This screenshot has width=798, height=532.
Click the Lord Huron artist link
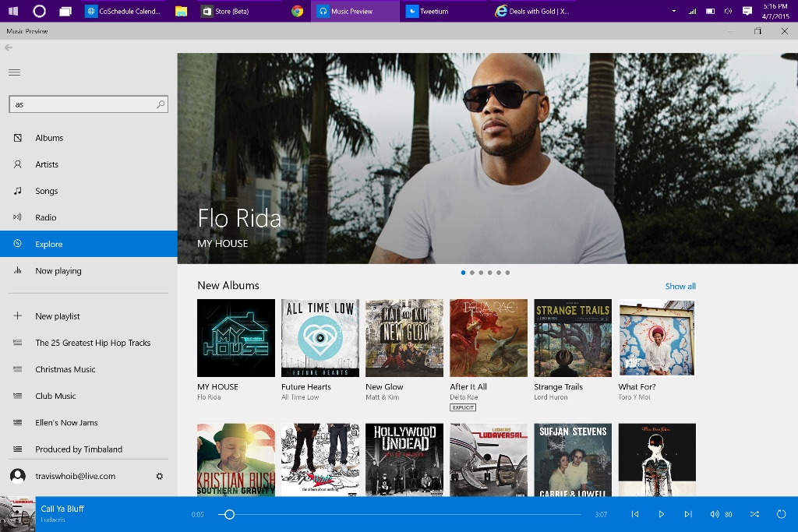[x=551, y=397]
